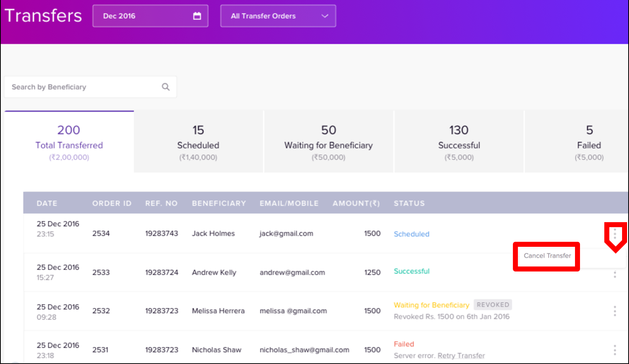
Task: Choose Cancel Transfer from the popup menu
Action: (547, 256)
